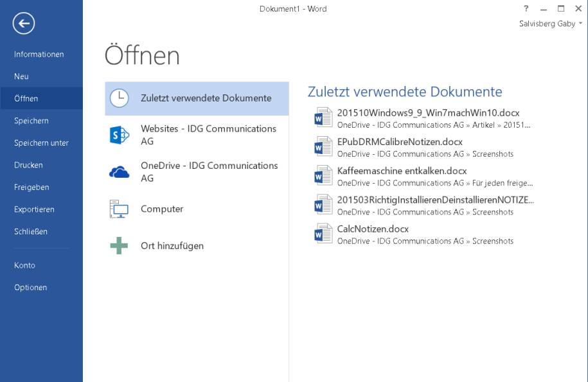Click the clock icon for recent documents
Viewport: 588px width, 382px height.
click(120, 98)
